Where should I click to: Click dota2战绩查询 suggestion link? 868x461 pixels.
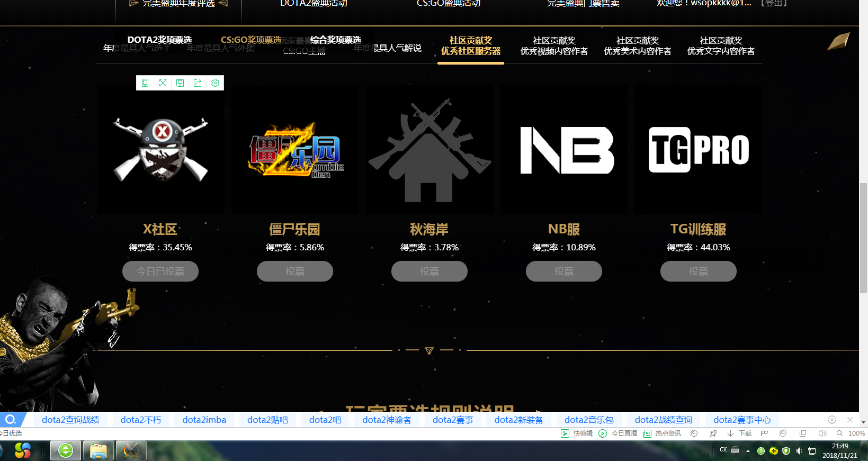tap(664, 420)
